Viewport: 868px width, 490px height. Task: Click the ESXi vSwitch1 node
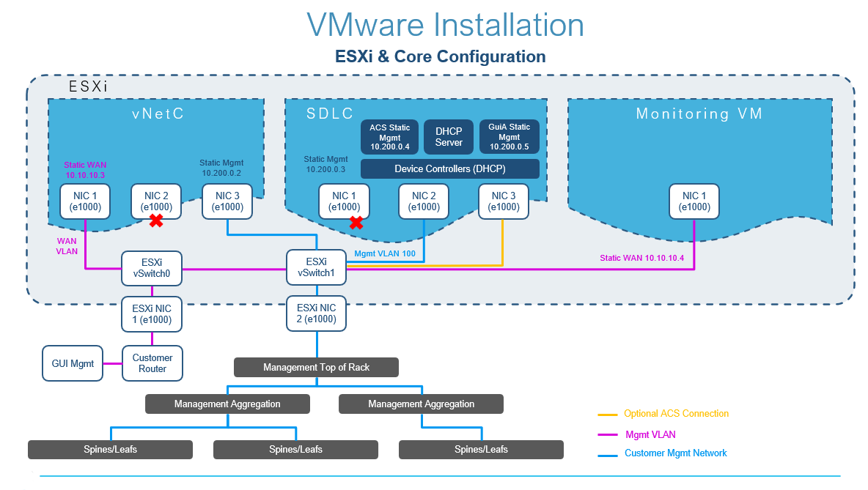(316, 267)
